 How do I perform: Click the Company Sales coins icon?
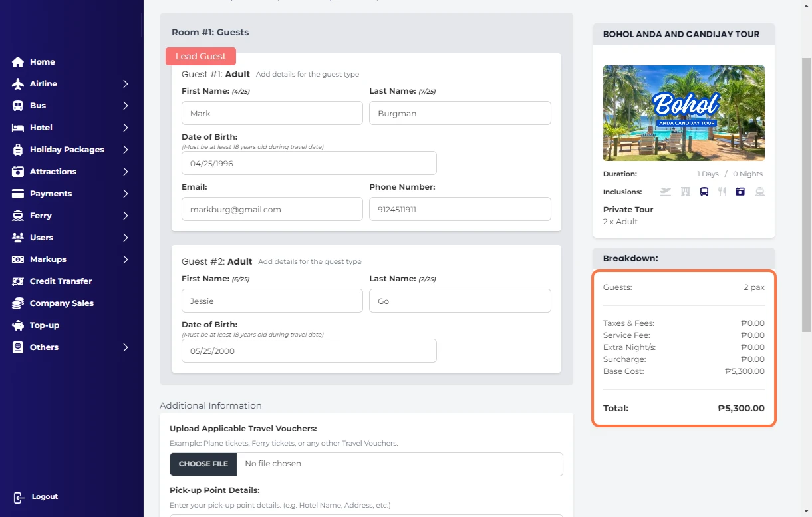[x=18, y=303]
